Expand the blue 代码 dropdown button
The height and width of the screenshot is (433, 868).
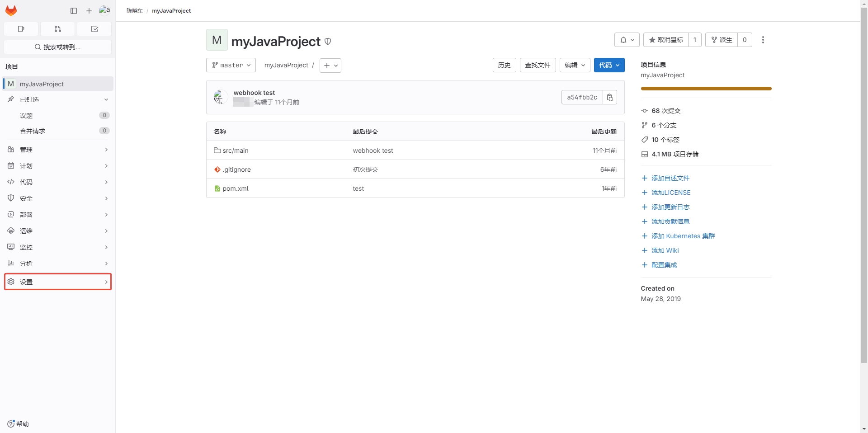(609, 65)
